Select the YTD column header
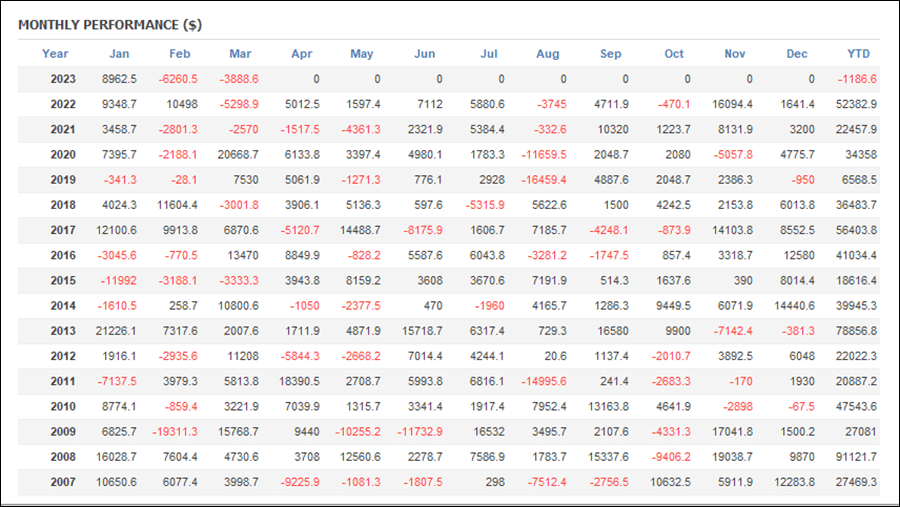 pos(859,53)
